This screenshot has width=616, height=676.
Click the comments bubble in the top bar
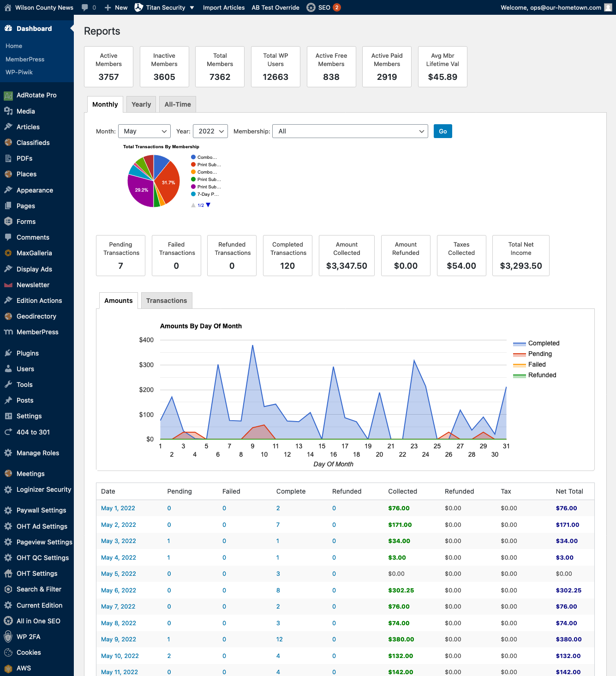(x=85, y=7)
